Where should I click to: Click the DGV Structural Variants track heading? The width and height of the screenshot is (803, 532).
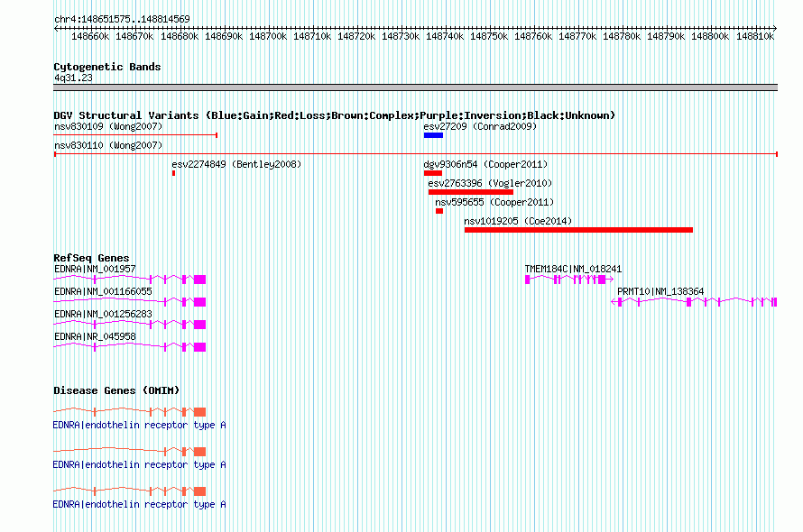coord(334,115)
